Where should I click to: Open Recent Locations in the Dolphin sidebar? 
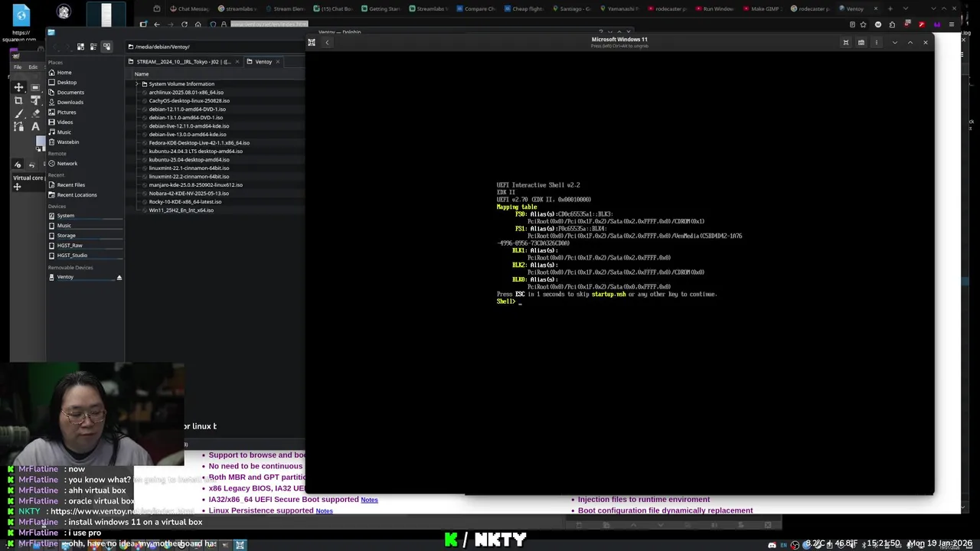(x=77, y=195)
